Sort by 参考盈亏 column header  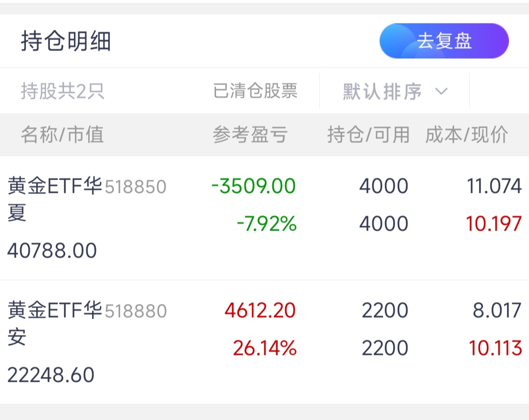pos(250,135)
